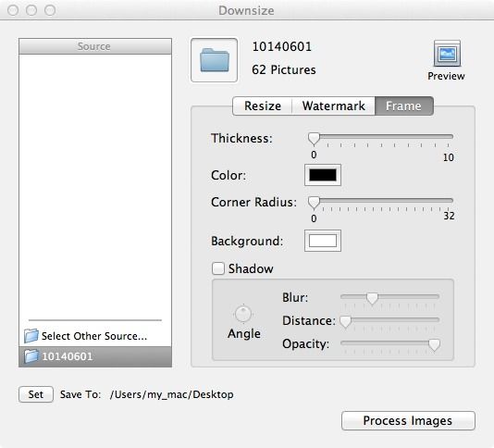Click the Blur slider knob
Image resolution: width=494 pixels, height=448 pixels.
click(x=372, y=299)
